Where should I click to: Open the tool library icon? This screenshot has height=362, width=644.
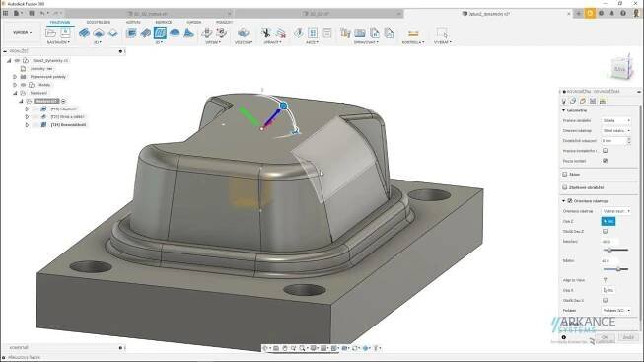(x=345, y=33)
